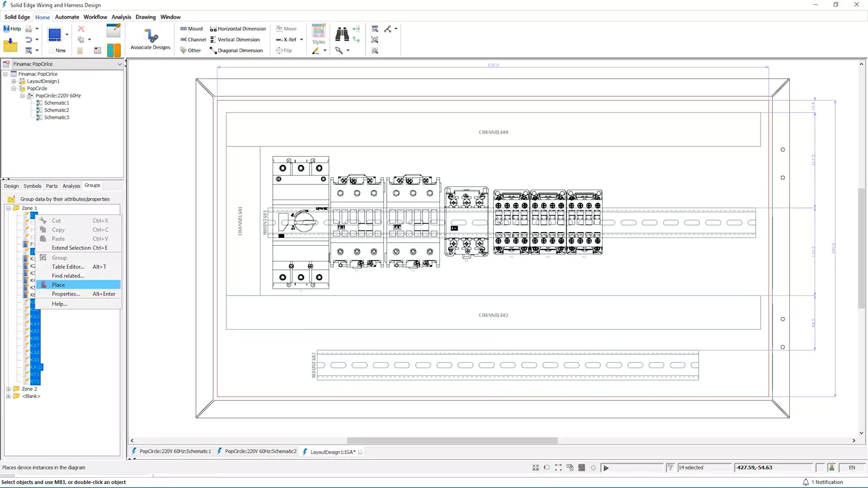
Task: Add a Horizontal Dimension
Action: point(238,29)
